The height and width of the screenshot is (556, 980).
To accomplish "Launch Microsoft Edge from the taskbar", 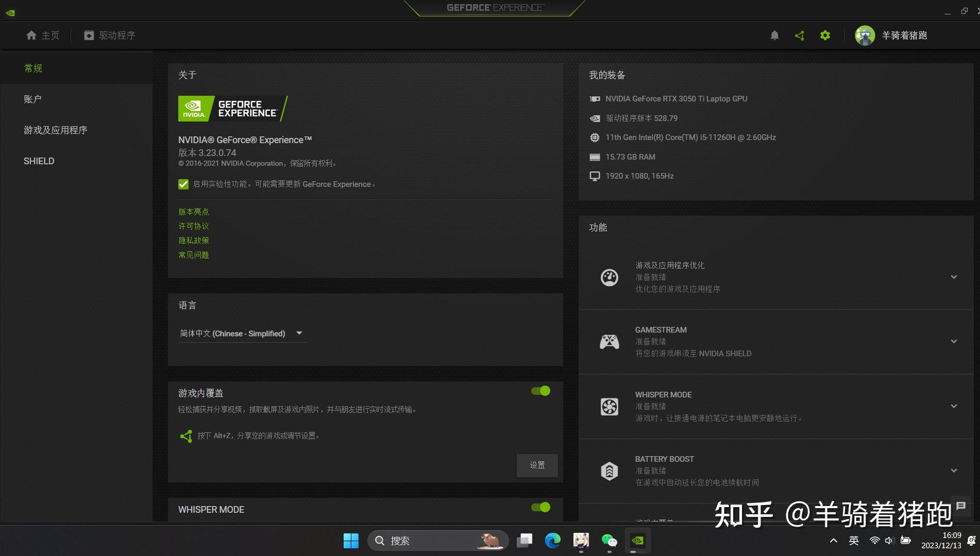I will [x=553, y=541].
